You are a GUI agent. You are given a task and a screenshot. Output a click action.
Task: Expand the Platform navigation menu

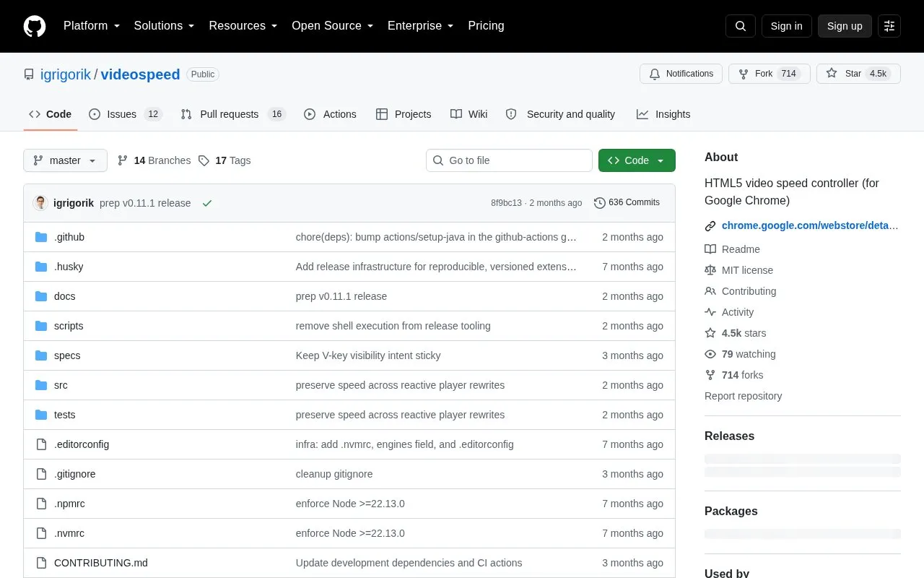[92, 26]
